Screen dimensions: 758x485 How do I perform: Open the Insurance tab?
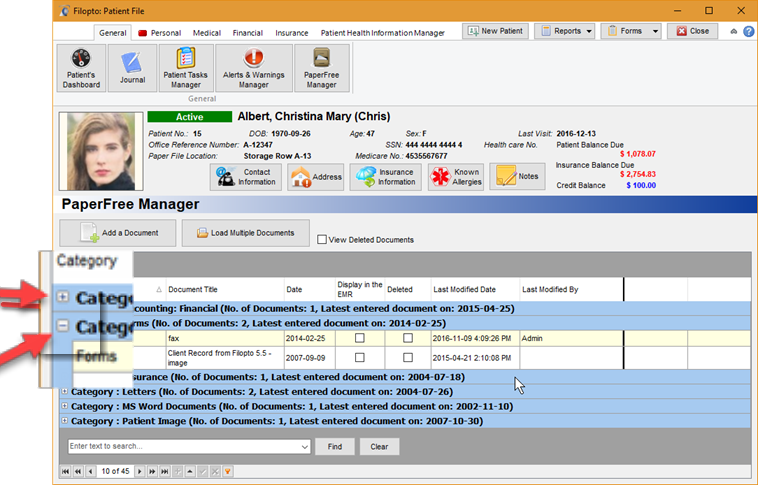(292, 33)
